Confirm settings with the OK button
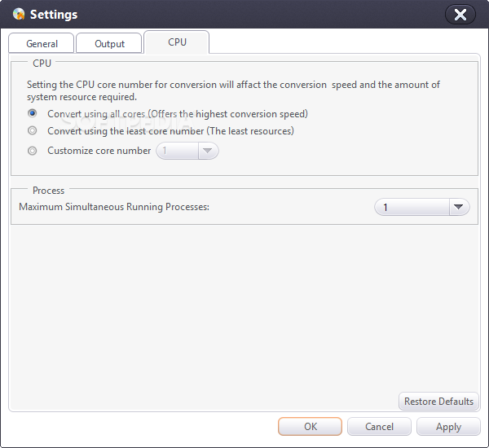 pyautogui.click(x=310, y=426)
